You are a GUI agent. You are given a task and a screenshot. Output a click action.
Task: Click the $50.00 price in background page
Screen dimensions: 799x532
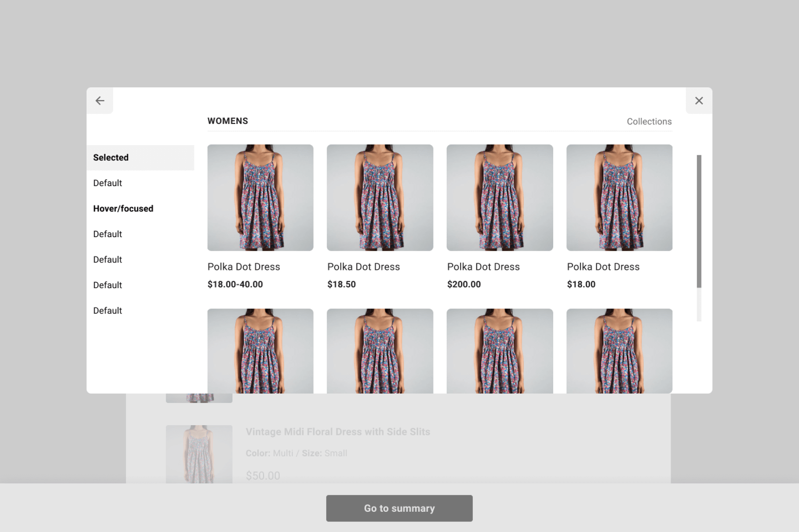click(263, 476)
